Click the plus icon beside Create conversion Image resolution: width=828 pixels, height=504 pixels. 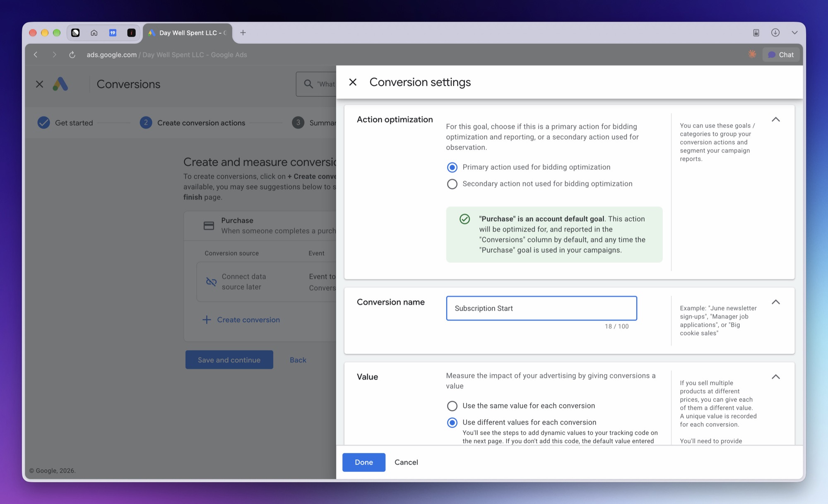pos(207,319)
